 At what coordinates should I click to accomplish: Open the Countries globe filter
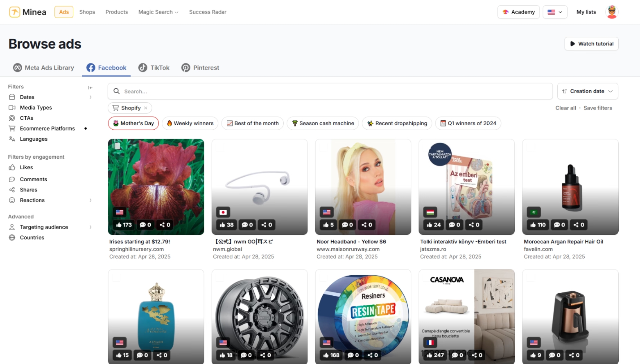tap(32, 238)
